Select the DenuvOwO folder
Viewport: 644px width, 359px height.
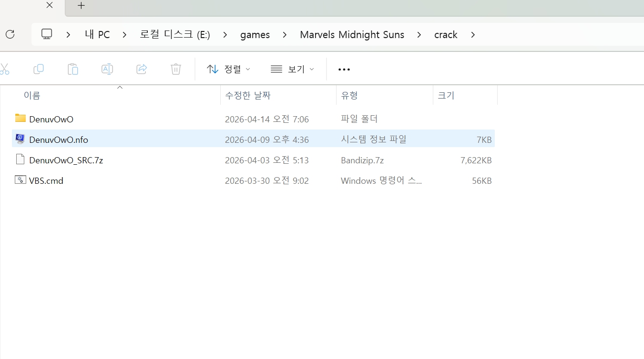[51, 119]
